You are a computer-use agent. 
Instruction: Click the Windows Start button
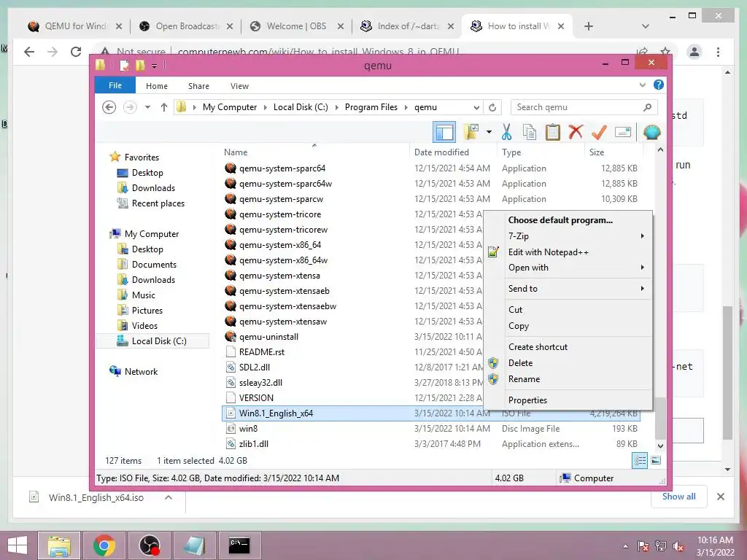tap(18, 545)
